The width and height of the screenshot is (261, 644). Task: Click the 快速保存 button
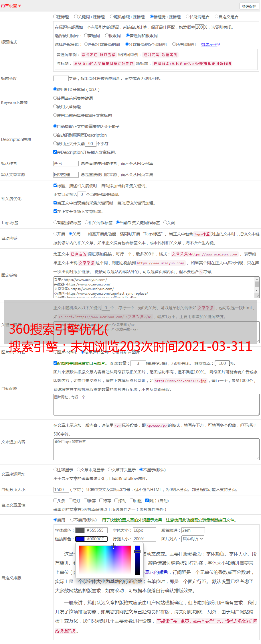pyautogui.click(x=249, y=6)
